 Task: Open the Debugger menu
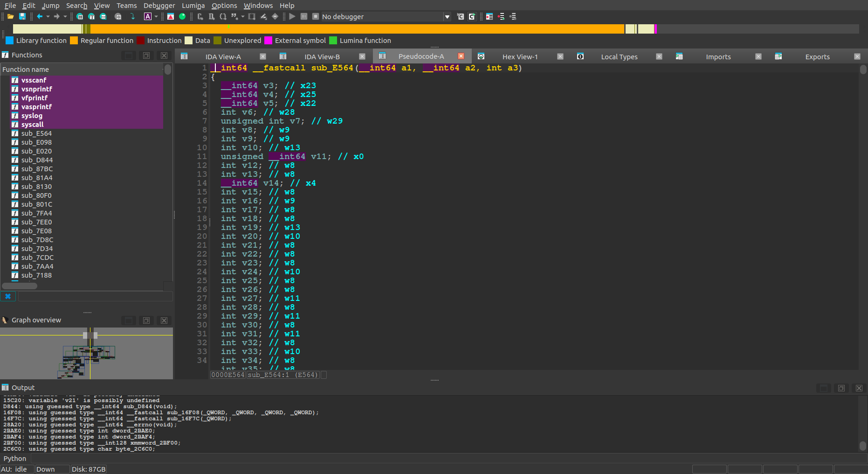point(159,6)
